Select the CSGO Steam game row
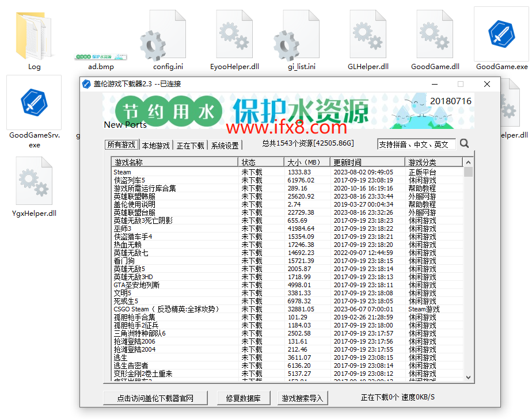 pyautogui.click(x=287, y=309)
